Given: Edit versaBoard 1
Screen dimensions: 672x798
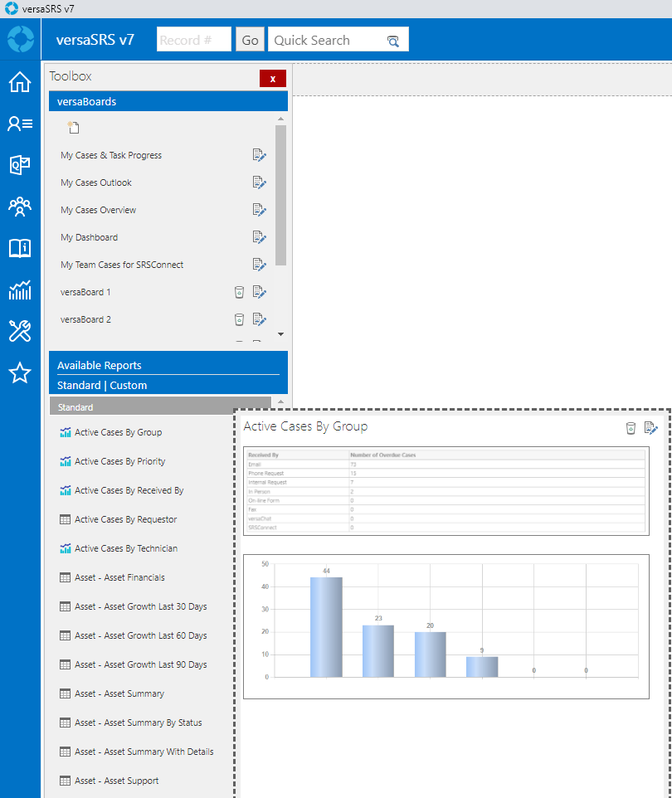Looking at the screenshot, I should pyautogui.click(x=259, y=292).
